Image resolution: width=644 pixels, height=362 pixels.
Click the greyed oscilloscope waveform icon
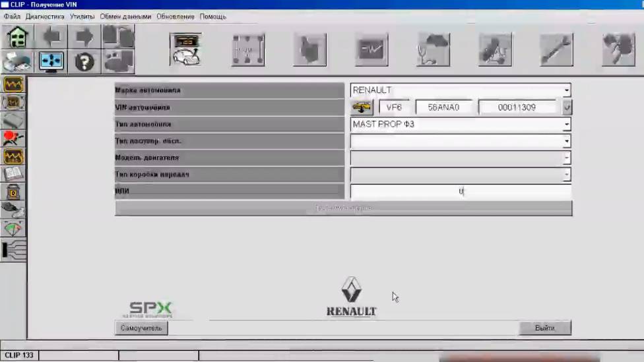(x=371, y=49)
